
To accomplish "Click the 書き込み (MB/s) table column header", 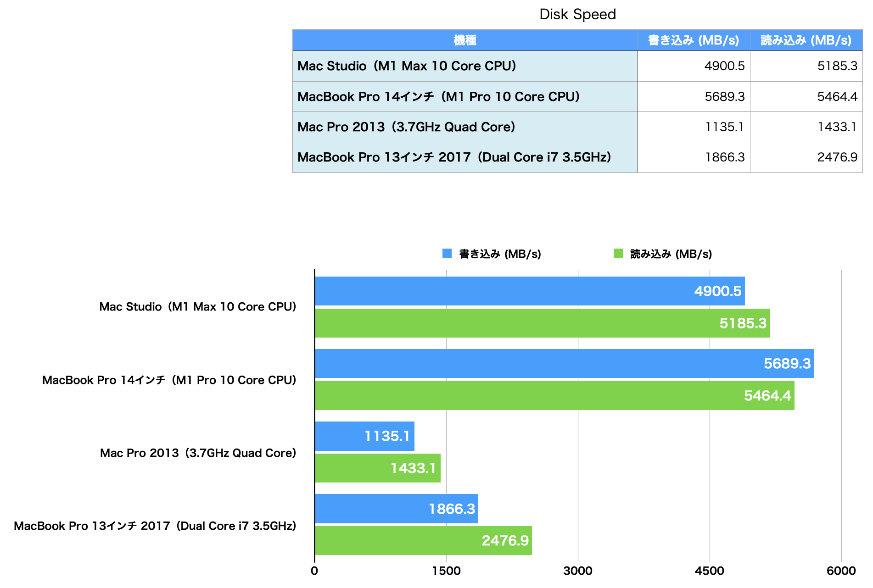I will tap(693, 40).
